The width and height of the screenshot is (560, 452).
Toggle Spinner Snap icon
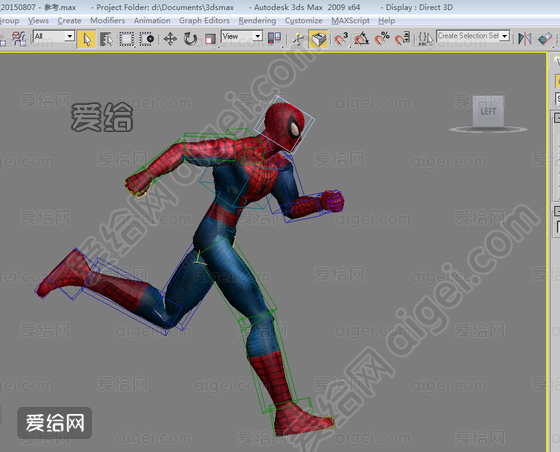pyautogui.click(x=402, y=39)
